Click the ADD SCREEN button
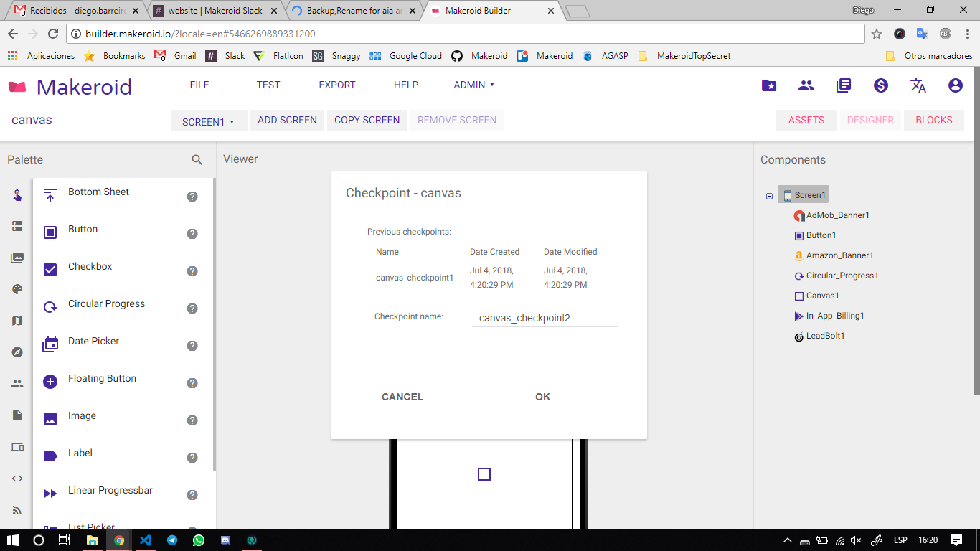Screen dimensions: 980x551 pos(287,121)
